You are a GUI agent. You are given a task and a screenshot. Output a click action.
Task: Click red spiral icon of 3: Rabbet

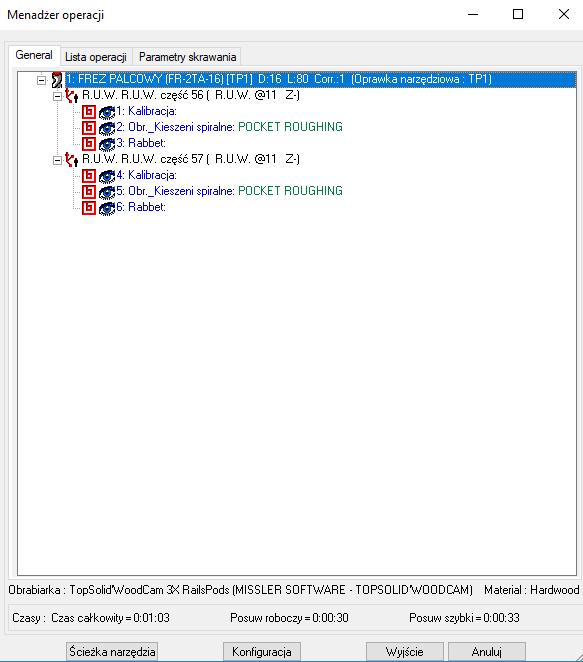tap(89, 144)
